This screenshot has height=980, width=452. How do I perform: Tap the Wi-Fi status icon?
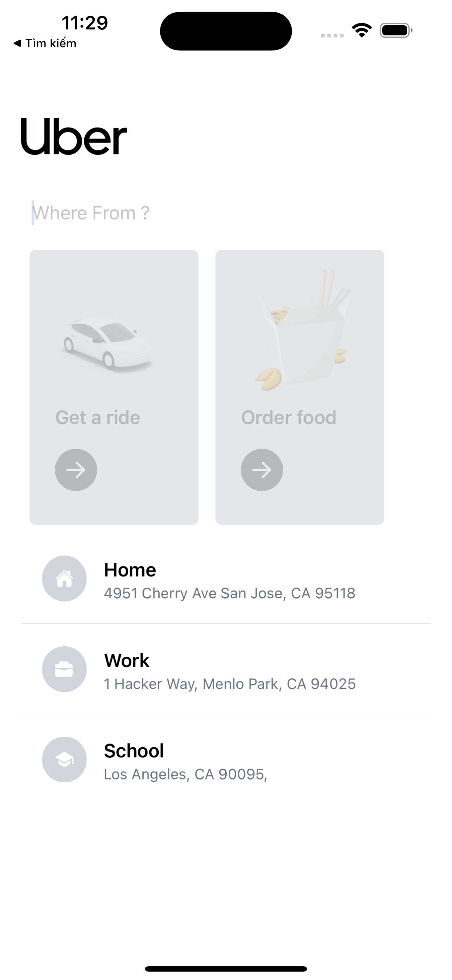pos(362,30)
